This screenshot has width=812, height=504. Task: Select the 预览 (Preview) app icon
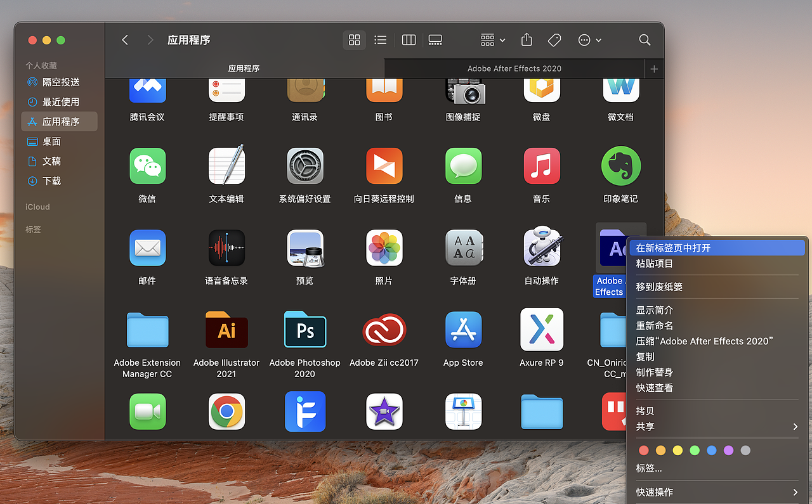[305, 248]
